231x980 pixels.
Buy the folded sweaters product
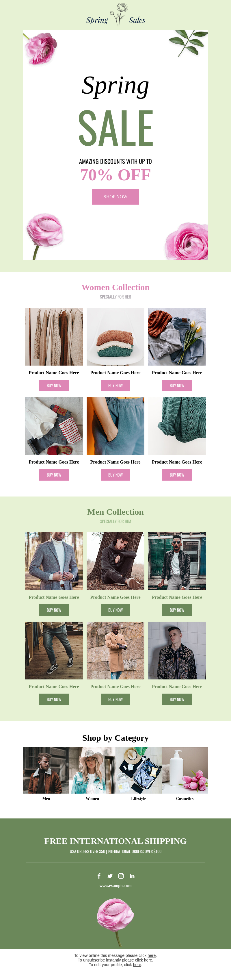coord(115,385)
